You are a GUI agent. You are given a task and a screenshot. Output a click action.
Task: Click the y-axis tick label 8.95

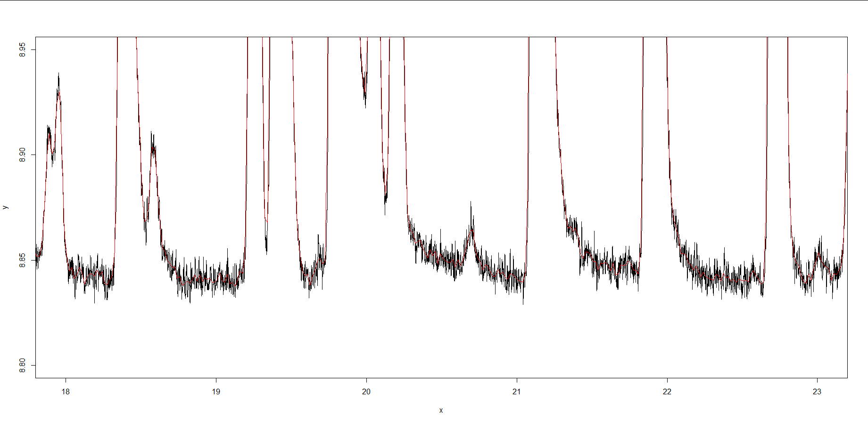(22, 49)
